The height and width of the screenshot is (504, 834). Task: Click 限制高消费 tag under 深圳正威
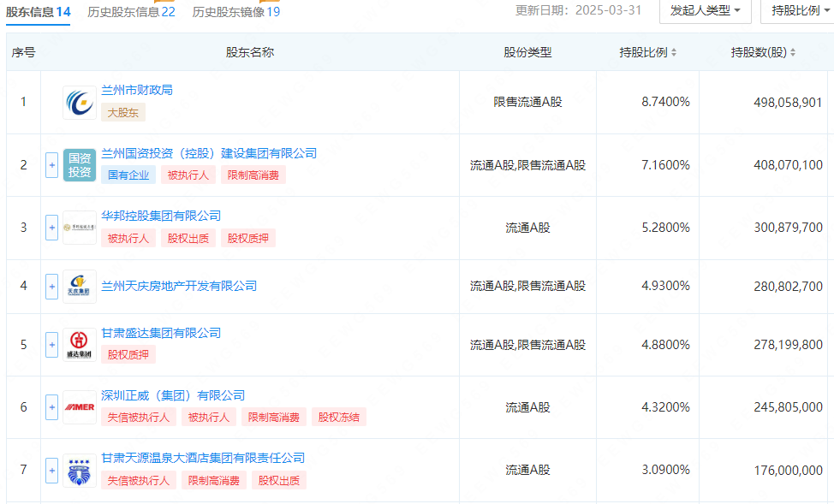tap(274, 418)
